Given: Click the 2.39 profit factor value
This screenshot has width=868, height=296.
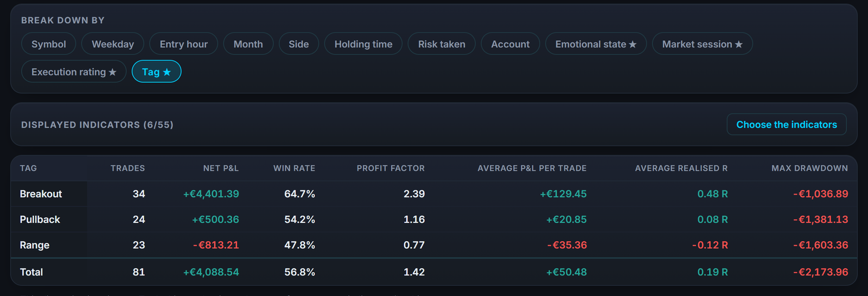Looking at the screenshot, I should pos(414,194).
